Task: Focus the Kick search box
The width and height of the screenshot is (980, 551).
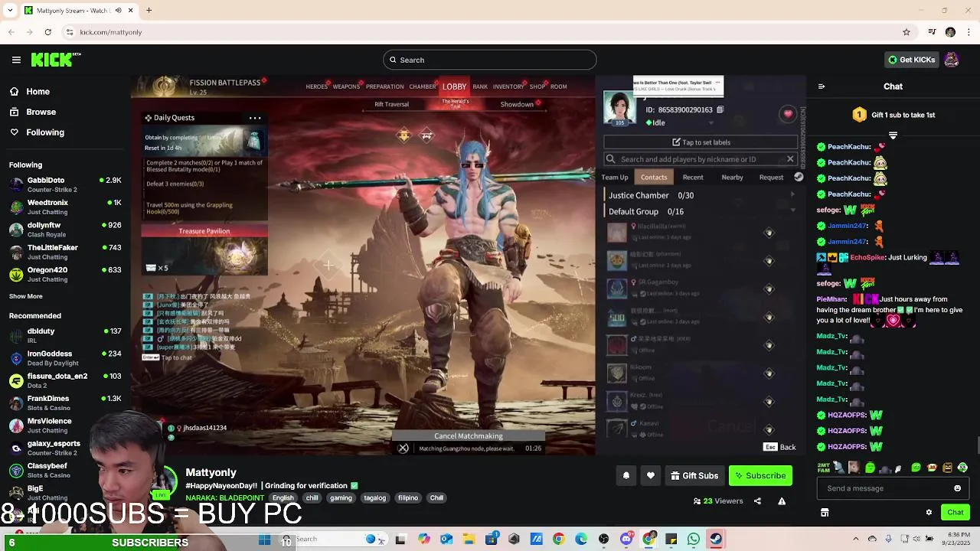Action: tap(490, 60)
